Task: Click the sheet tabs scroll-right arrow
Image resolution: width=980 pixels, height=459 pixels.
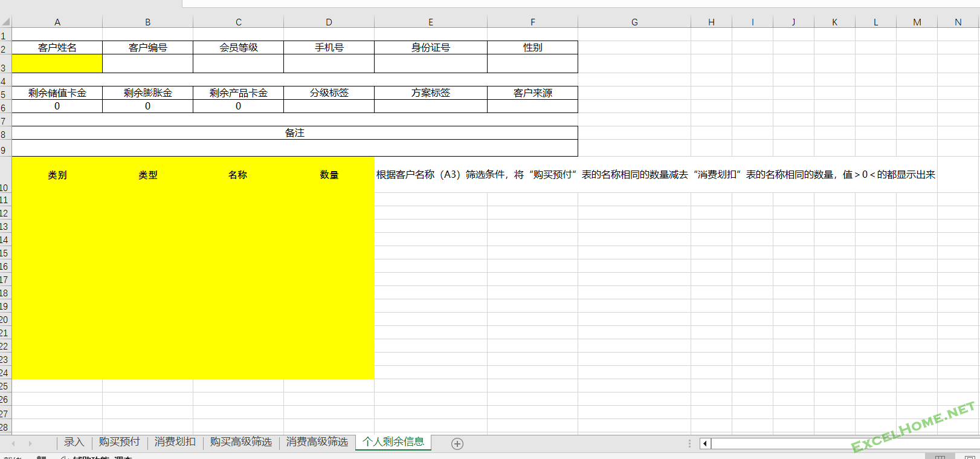Action: 30,444
